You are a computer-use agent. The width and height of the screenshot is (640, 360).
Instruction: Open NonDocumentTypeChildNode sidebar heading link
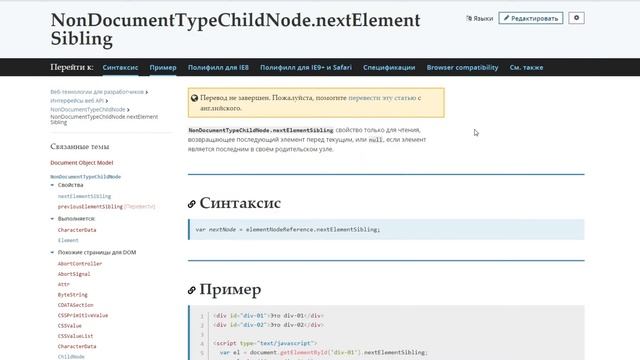[86, 177]
